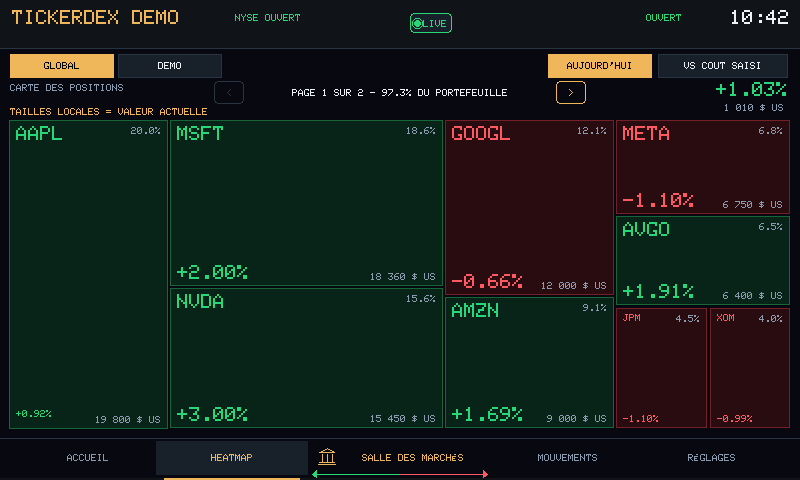Click the TAILLES LOCALES = VALEUR ACTUELLE text
Screen dimensions: 800x480
tap(108, 111)
